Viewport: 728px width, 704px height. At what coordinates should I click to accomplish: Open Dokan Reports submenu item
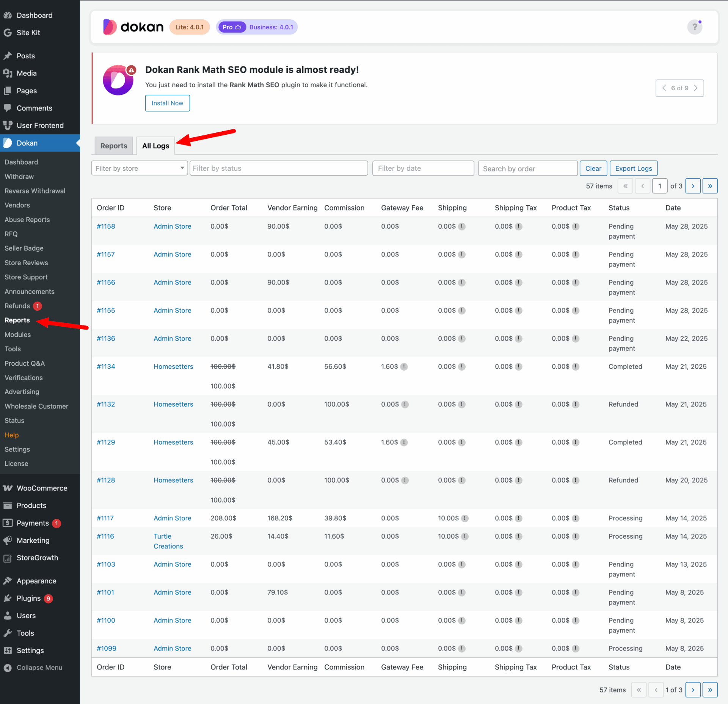coord(17,320)
